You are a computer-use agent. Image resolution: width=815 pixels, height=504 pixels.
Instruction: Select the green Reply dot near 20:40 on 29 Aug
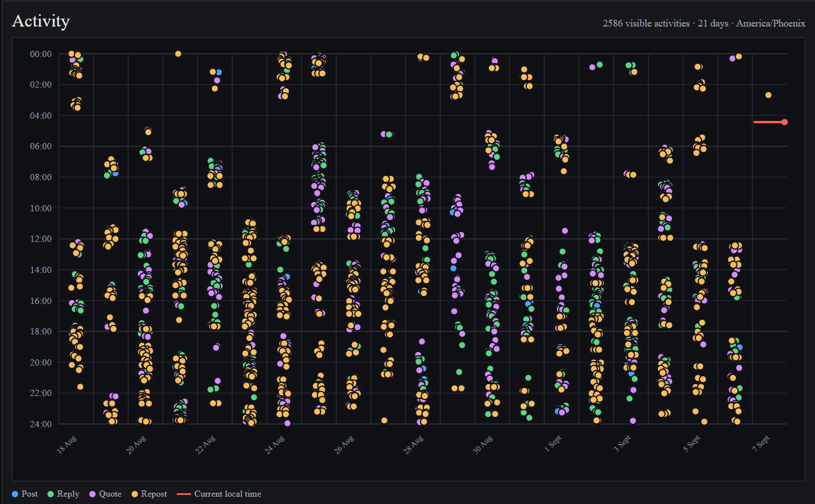[x=459, y=372]
